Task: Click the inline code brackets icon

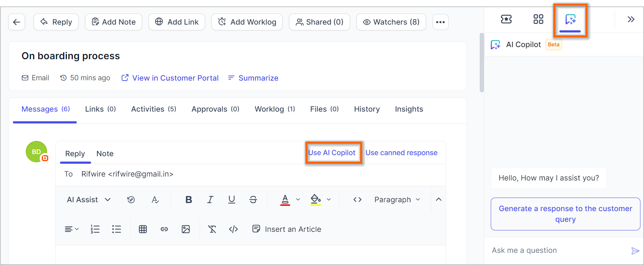Action: click(358, 200)
